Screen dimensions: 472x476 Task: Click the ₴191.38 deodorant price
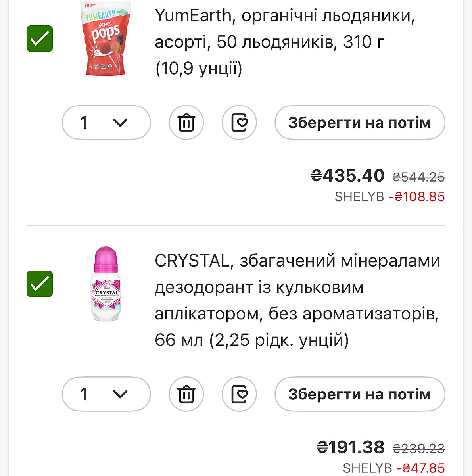pyautogui.click(x=351, y=447)
